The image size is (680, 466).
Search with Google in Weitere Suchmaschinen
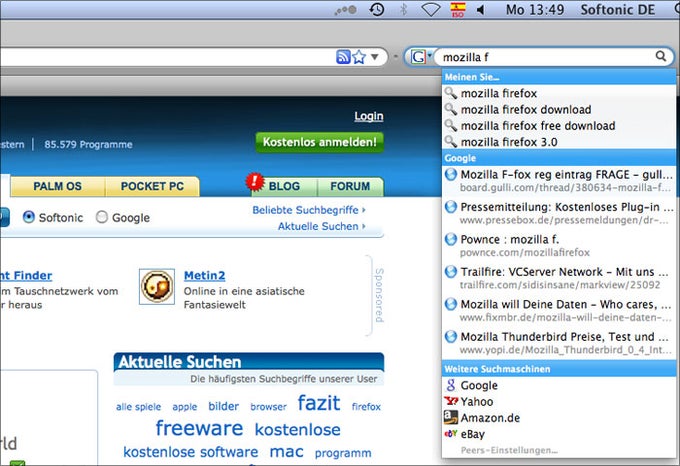[x=559, y=385]
